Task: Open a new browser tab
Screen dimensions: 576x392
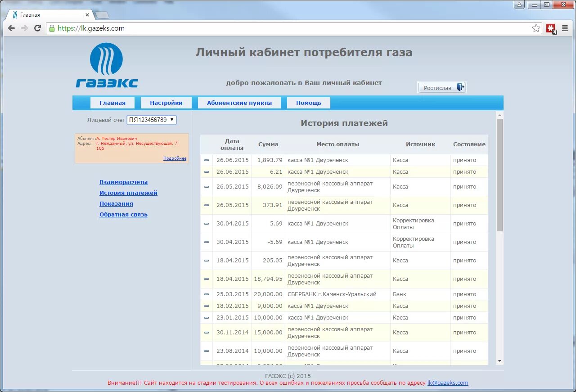Action: coord(102,15)
